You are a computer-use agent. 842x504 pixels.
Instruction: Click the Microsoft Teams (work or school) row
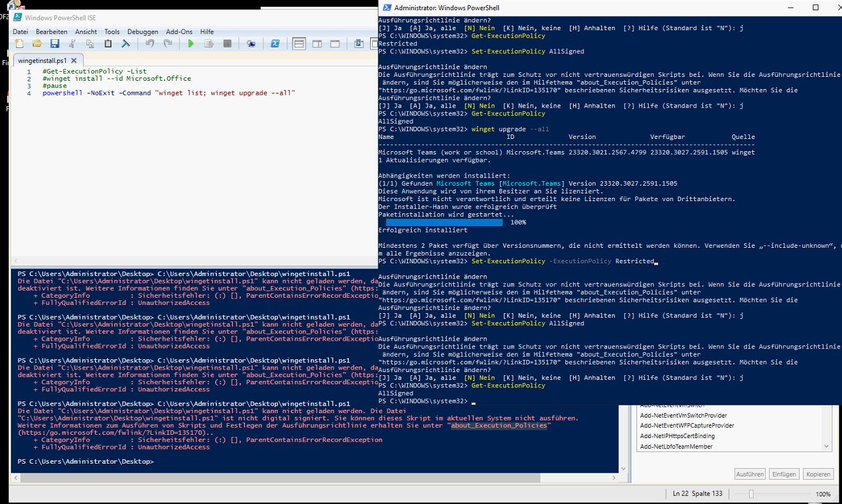coord(566,153)
